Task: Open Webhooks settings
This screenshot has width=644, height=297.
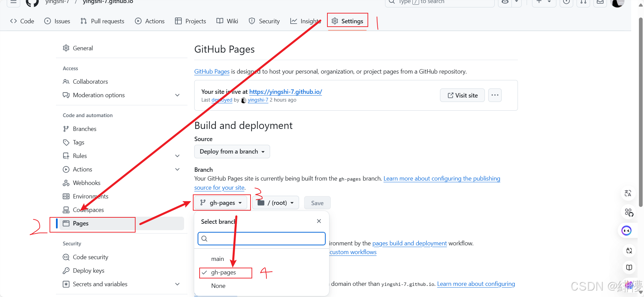Action: pos(87,183)
